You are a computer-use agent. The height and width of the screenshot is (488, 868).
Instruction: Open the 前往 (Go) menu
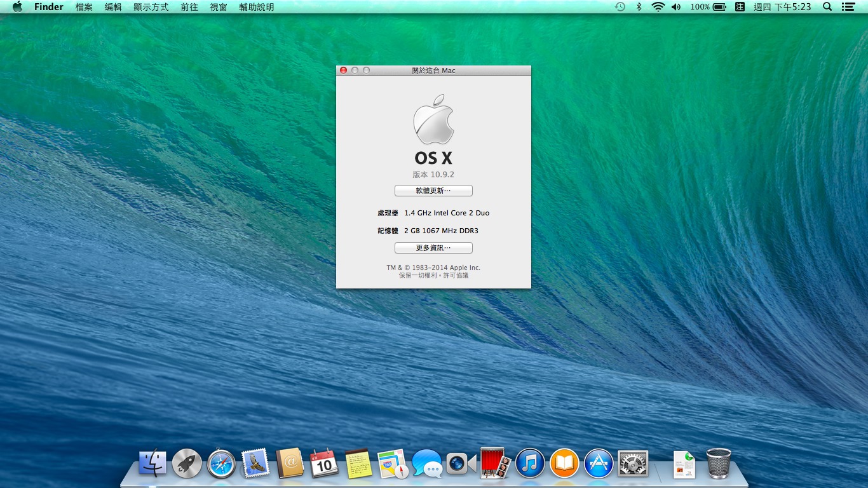pyautogui.click(x=189, y=7)
